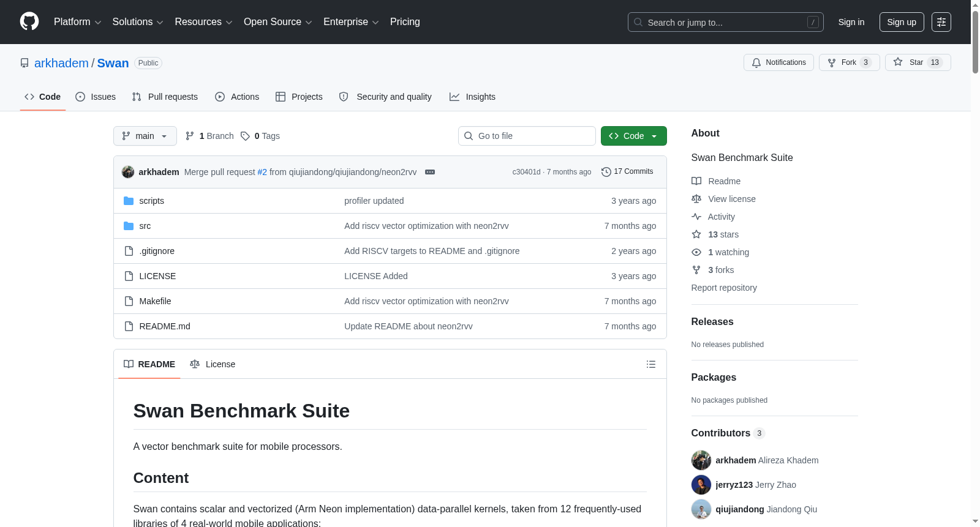Click the star icon to star Swan
Screen dimensions: 980x527
(898, 62)
